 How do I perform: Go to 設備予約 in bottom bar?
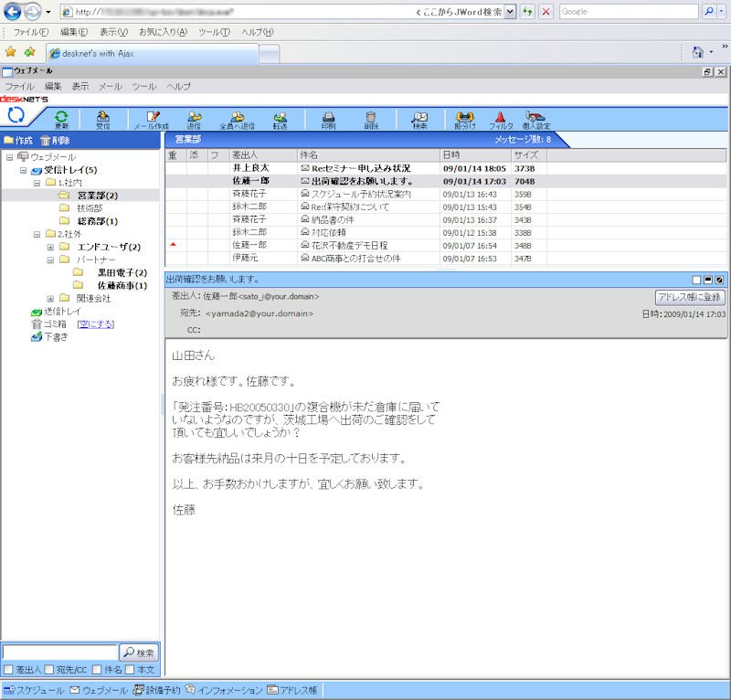pos(156,690)
